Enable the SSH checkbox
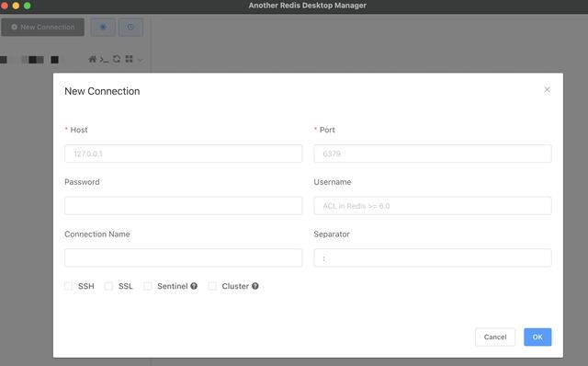Viewport: 588px width, 366px height. [69, 286]
